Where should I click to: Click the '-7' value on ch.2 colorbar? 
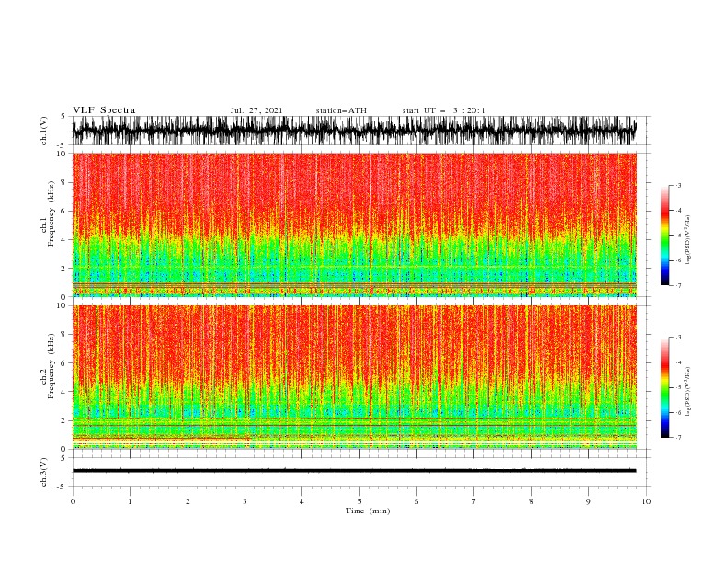(x=678, y=438)
